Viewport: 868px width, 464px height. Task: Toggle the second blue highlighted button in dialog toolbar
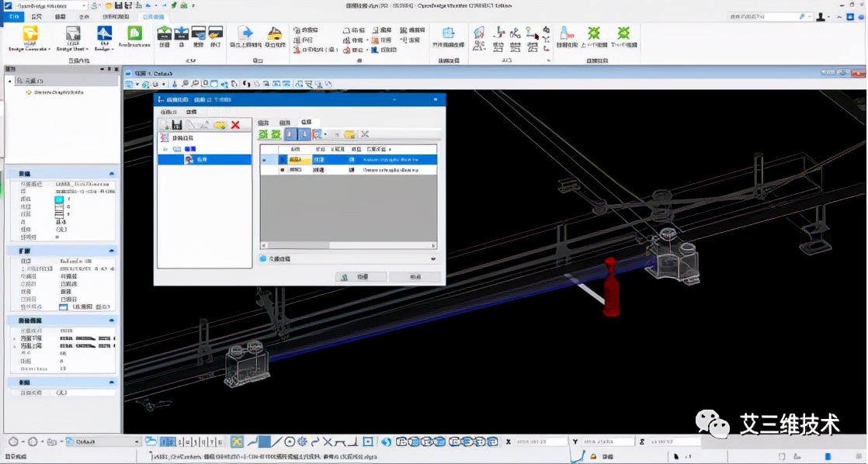pyautogui.click(x=304, y=134)
